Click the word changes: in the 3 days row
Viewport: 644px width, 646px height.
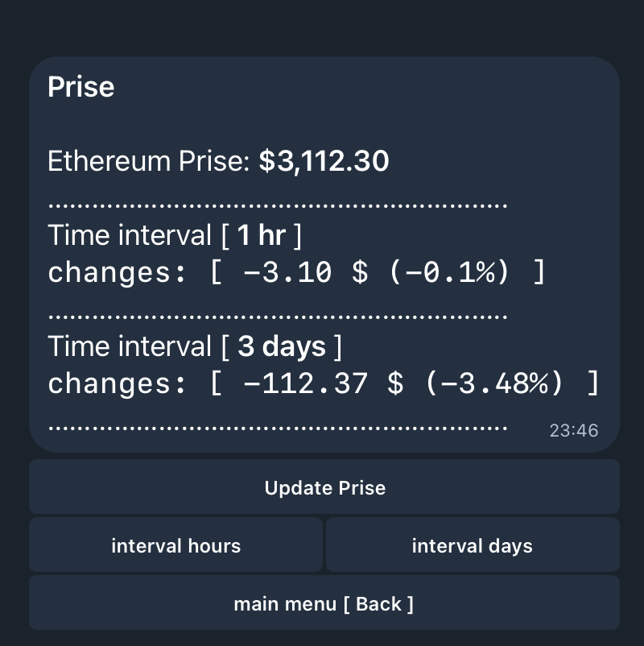(x=110, y=384)
